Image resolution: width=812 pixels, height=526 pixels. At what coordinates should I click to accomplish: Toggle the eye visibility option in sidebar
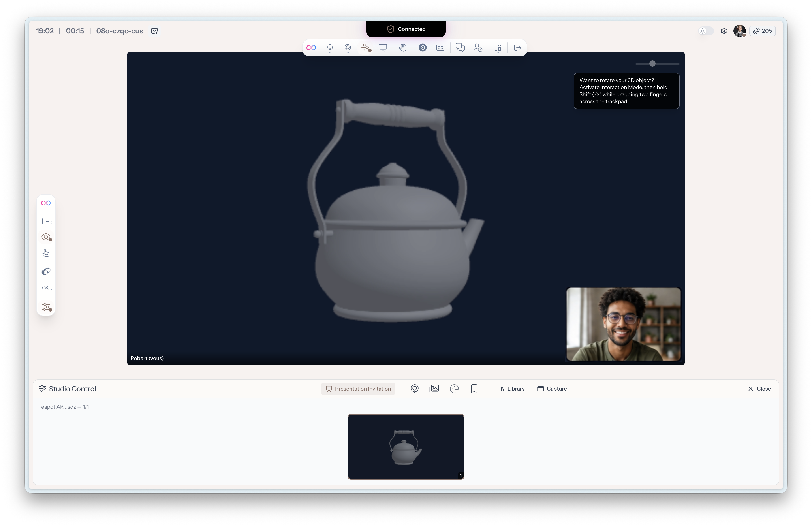(46, 237)
